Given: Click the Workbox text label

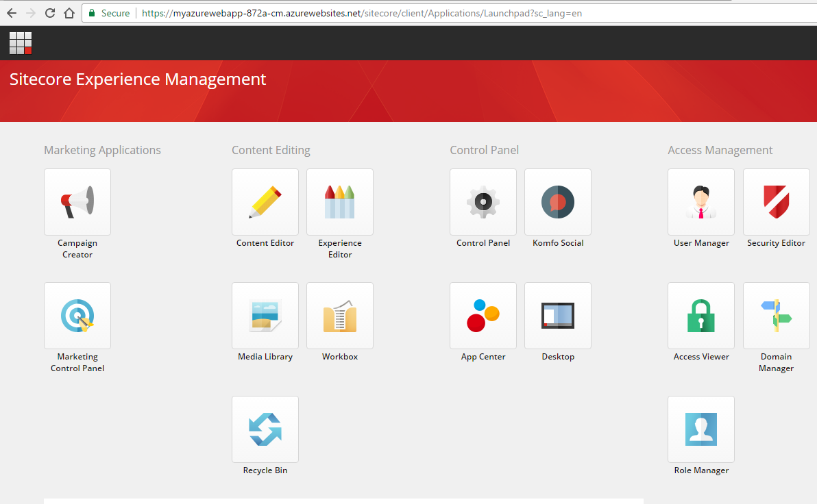Looking at the screenshot, I should pyautogui.click(x=340, y=357).
